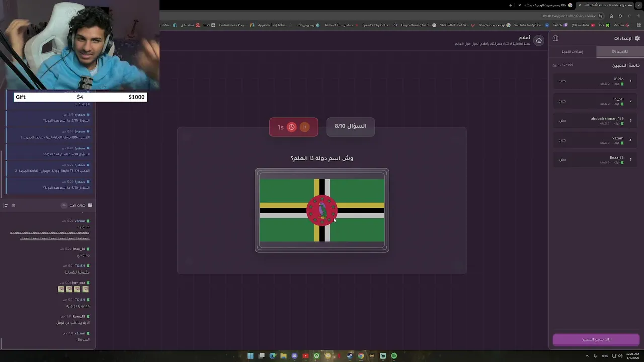
Task: Kick player v3zam with طرد button
Action: pyautogui.click(x=562, y=140)
